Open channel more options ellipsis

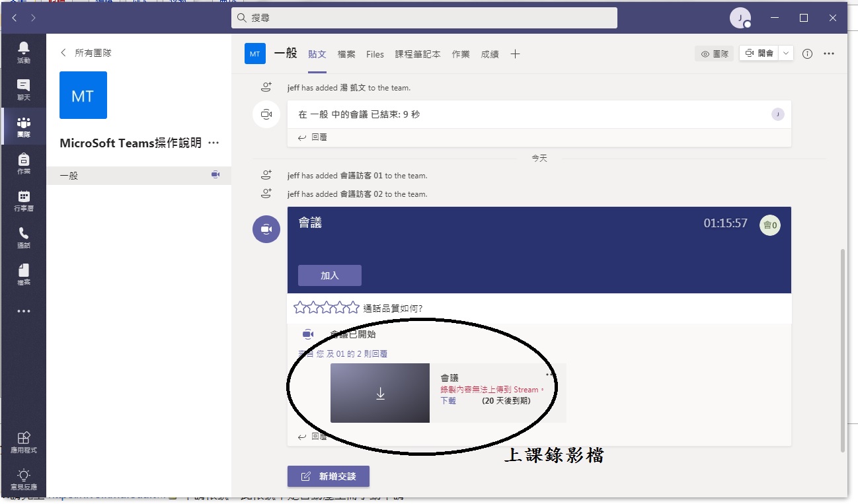tap(829, 54)
